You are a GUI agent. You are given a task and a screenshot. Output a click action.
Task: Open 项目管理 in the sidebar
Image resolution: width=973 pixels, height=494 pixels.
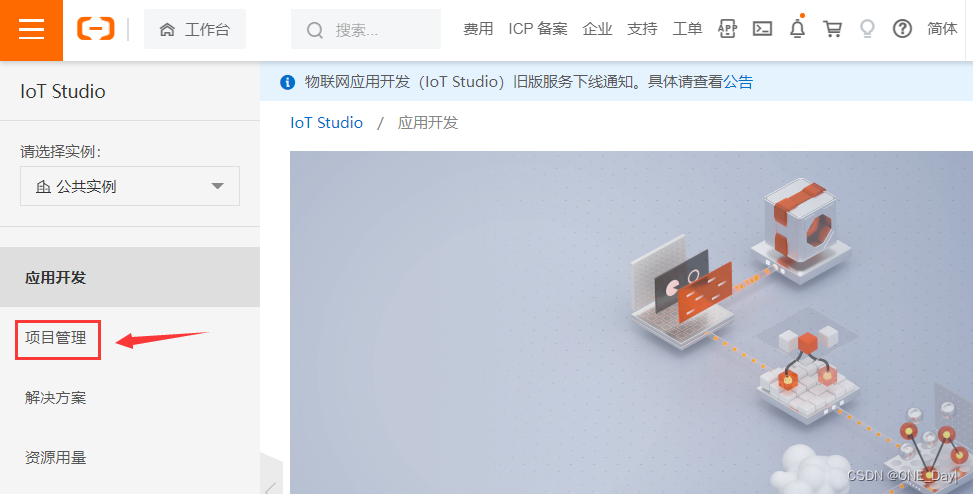56,338
